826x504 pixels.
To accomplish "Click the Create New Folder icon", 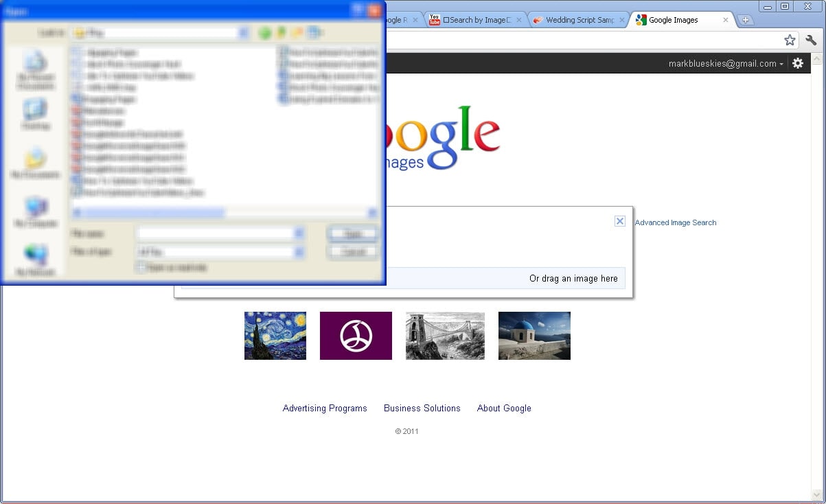I will [x=297, y=32].
